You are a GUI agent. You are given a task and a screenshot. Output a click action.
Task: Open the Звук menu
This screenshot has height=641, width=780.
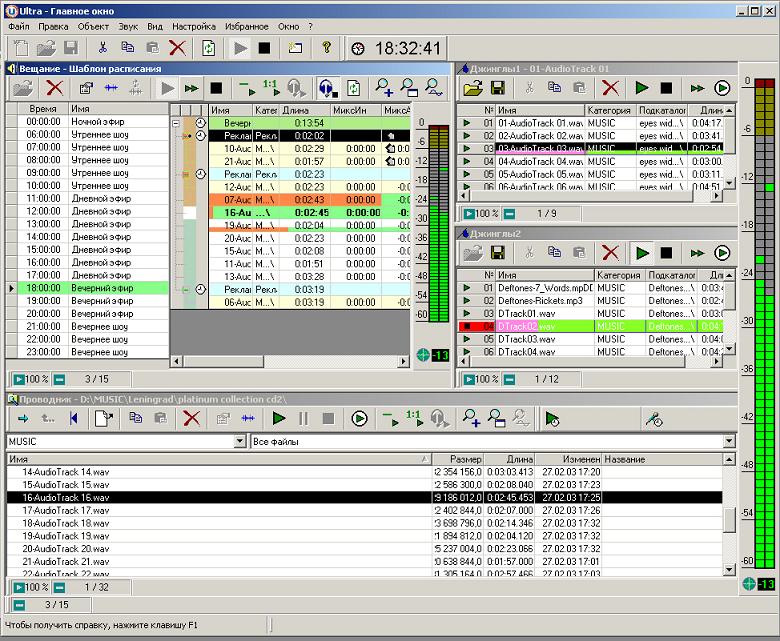pos(128,26)
